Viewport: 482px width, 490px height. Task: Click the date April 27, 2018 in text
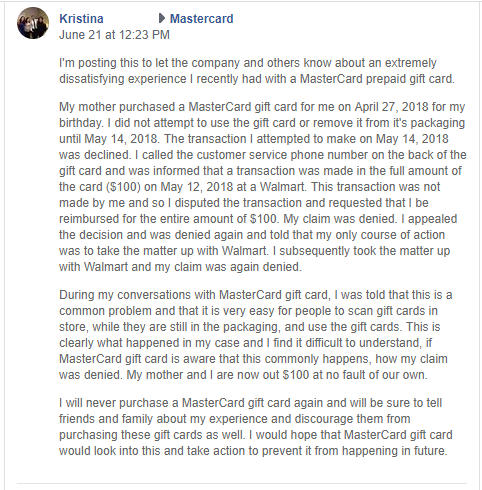(x=391, y=107)
